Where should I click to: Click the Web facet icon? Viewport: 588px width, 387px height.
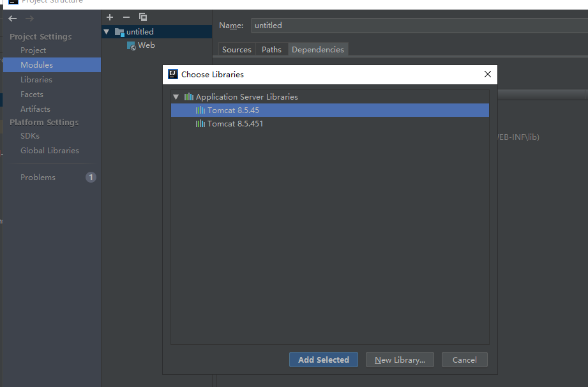(131, 46)
